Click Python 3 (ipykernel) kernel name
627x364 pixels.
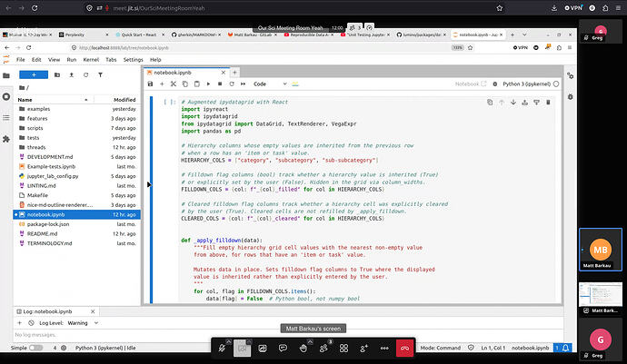526,84
